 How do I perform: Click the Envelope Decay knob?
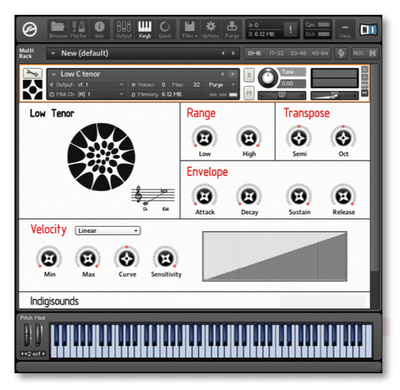pyautogui.click(x=249, y=196)
